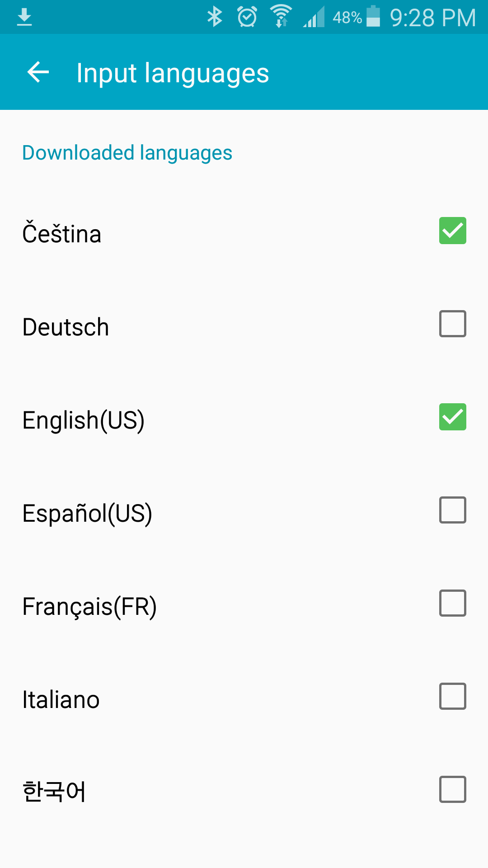488x868 pixels.
Task: Tap the 9:28 PM clock
Action: [x=432, y=18]
